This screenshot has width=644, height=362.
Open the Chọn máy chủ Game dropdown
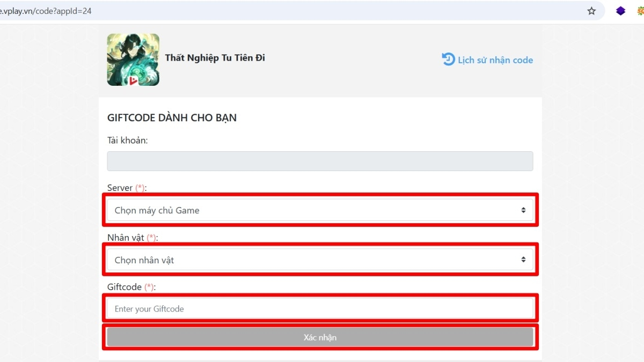click(320, 210)
